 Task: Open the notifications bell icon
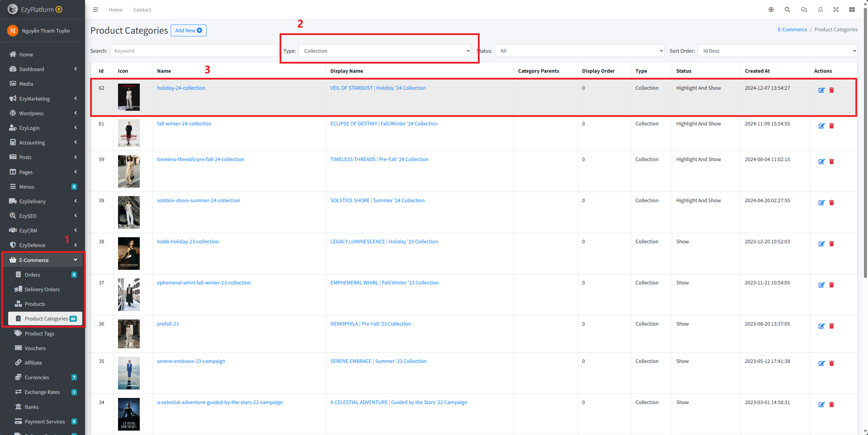click(820, 10)
